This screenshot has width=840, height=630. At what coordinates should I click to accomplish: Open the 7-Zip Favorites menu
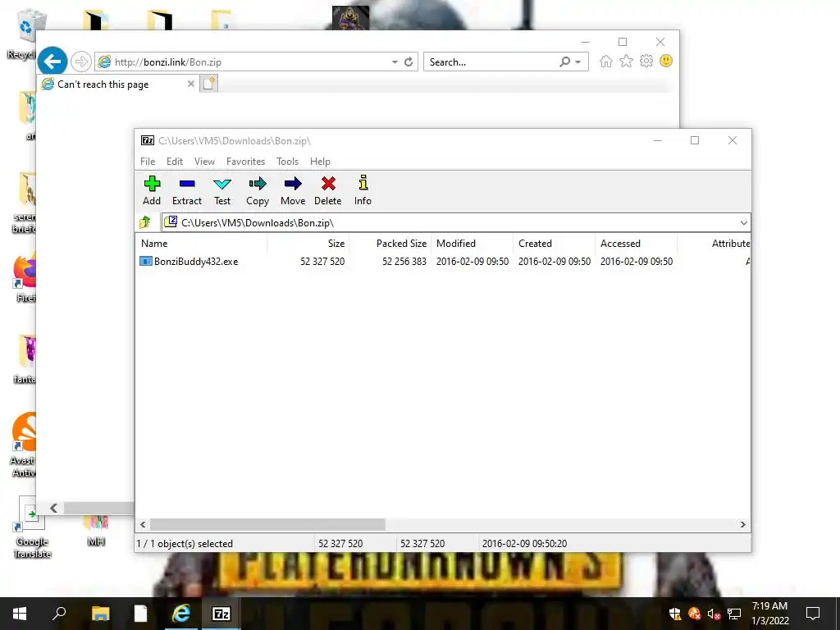click(x=246, y=162)
